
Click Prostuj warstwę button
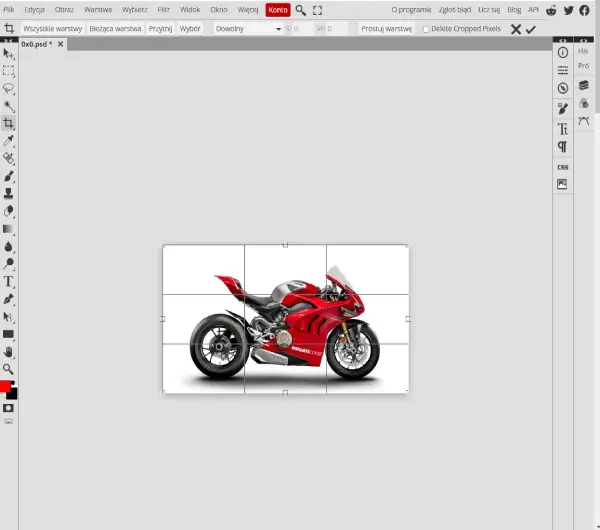pyautogui.click(x=386, y=29)
